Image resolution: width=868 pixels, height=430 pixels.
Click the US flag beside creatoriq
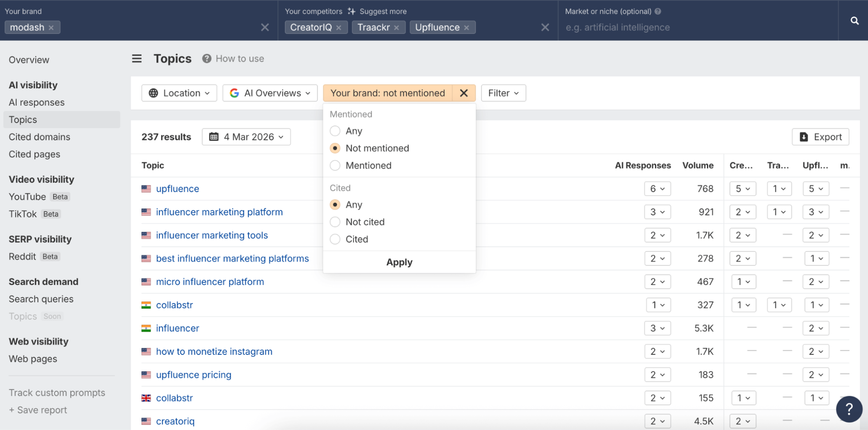[146, 421]
